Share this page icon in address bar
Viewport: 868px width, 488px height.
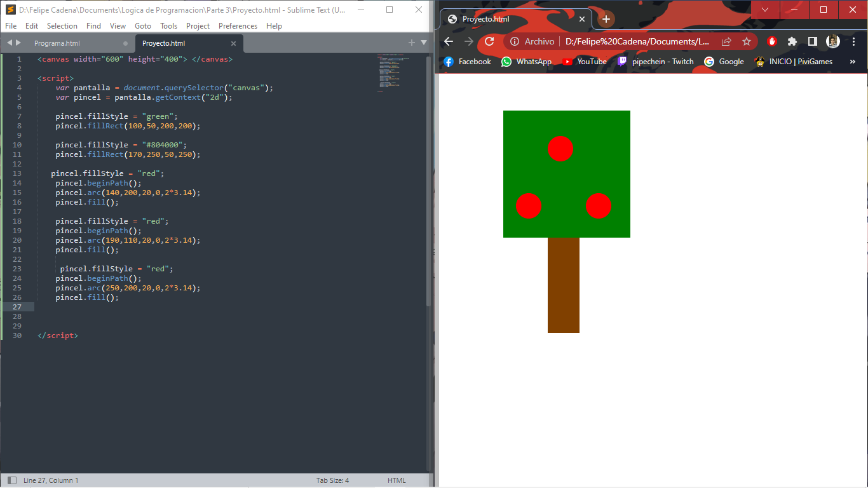point(726,41)
